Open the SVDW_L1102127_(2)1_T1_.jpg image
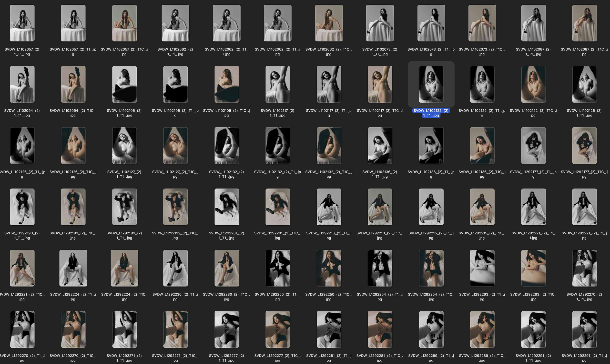 click(x=124, y=145)
